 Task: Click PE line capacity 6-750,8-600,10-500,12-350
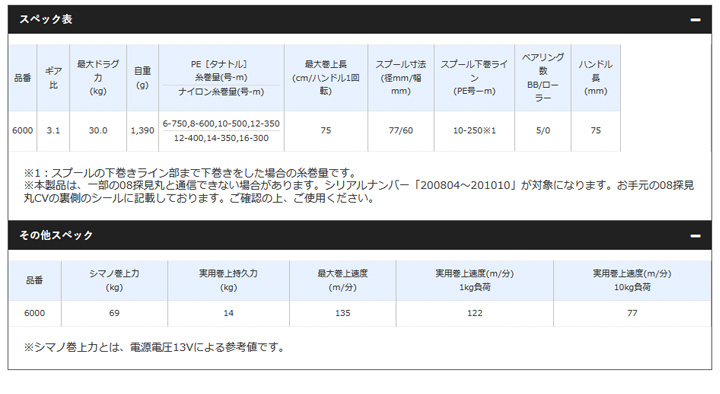[221, 124]
